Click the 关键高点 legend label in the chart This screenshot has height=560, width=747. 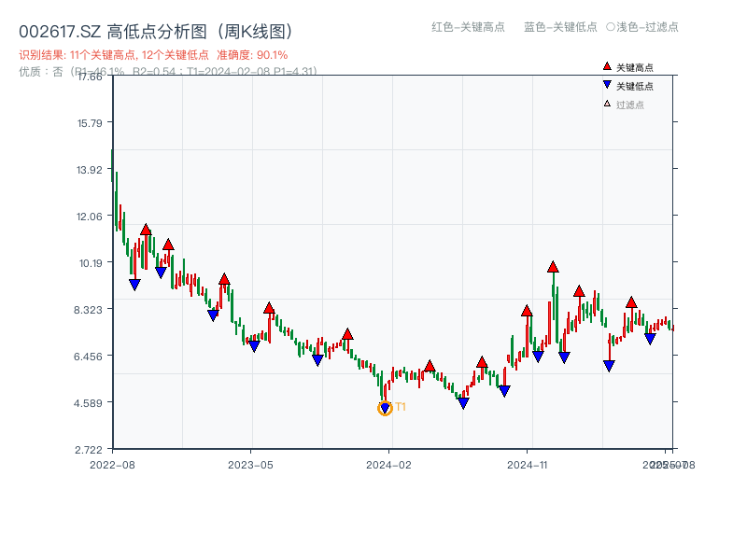(635, 67)
